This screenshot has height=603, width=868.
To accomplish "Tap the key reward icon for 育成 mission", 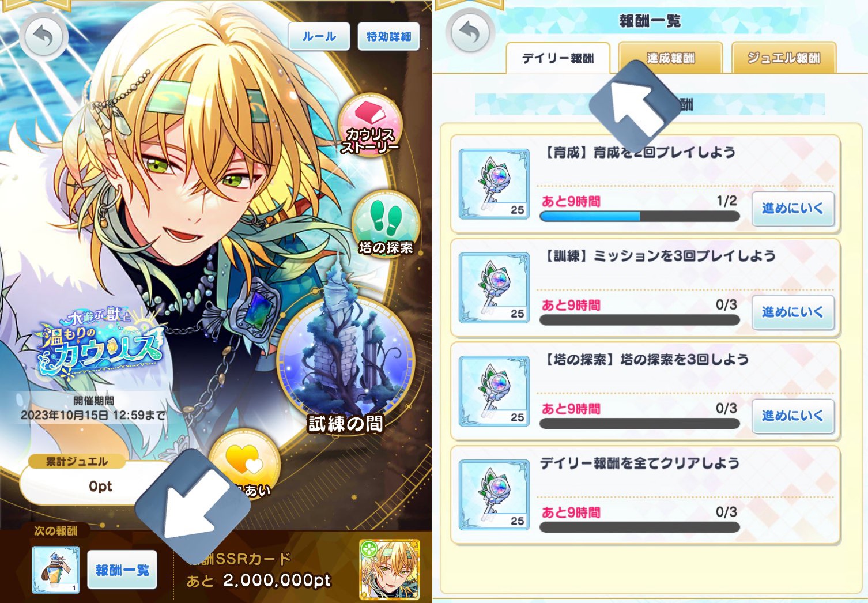I will tap(494, 184).
